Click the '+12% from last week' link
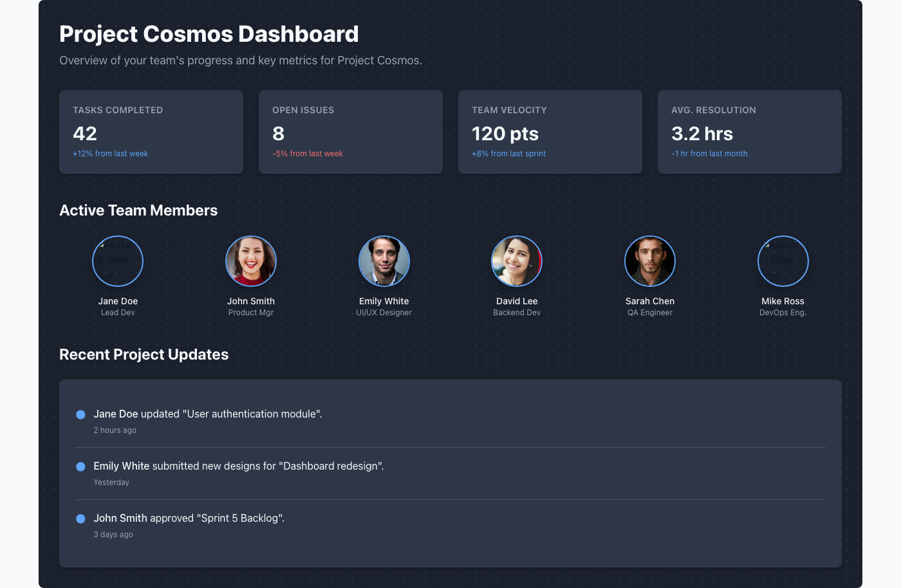 coord(110,154)
